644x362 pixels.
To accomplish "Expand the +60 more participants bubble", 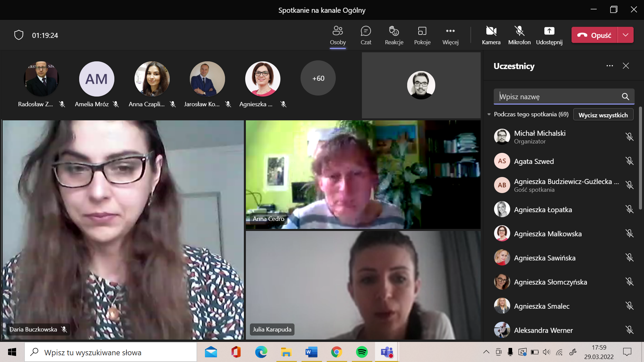I will 318,78.
